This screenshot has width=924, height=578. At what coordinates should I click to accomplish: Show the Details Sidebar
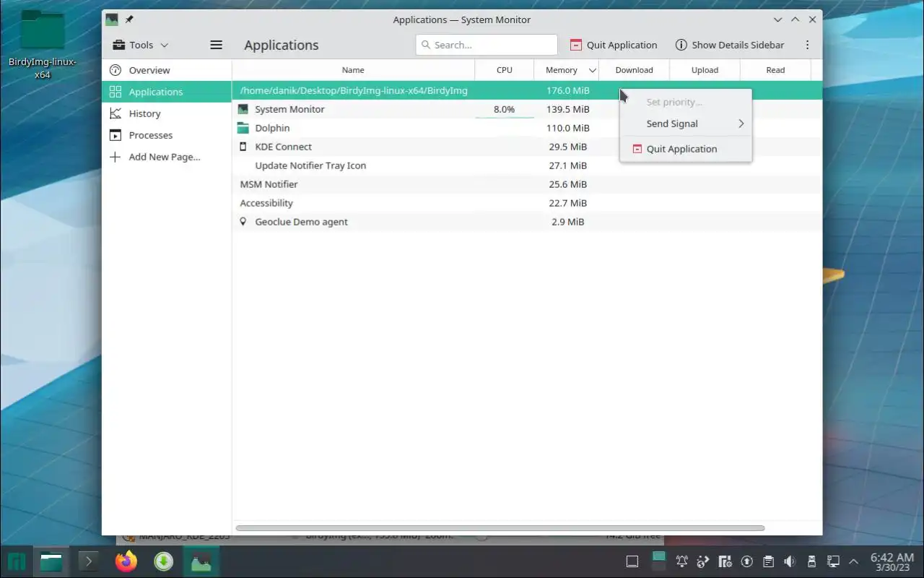click(729, 45)
